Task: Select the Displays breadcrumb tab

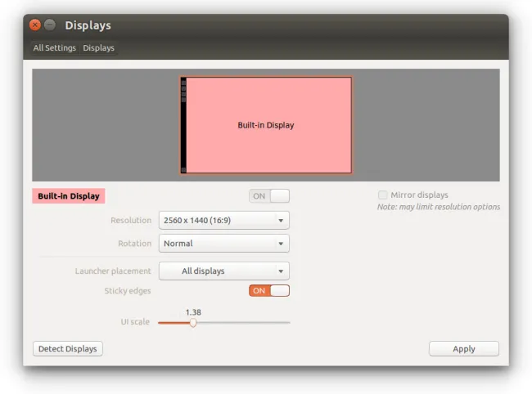Action: point(99,48)
